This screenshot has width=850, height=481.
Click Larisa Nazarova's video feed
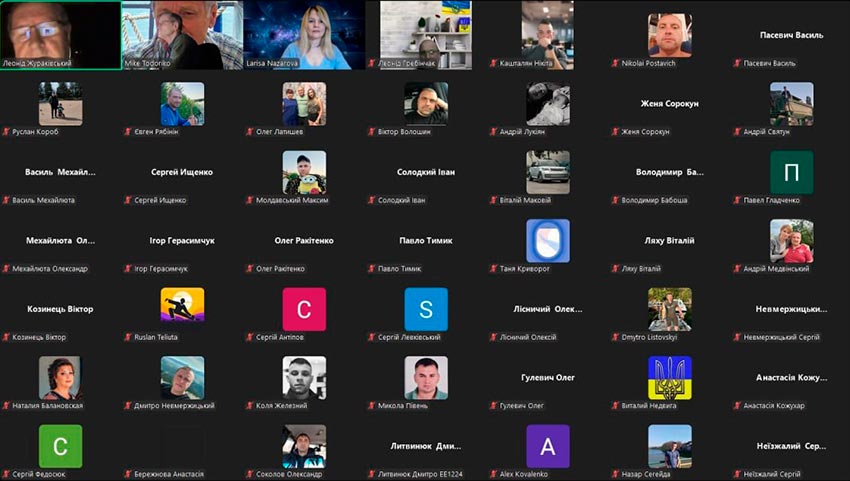point(304,34)
